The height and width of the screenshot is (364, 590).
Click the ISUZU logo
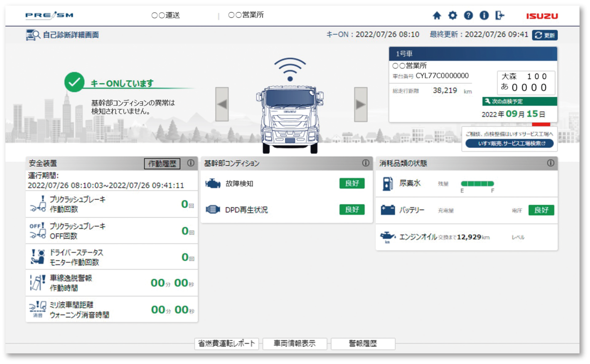[x=542, y=16]
